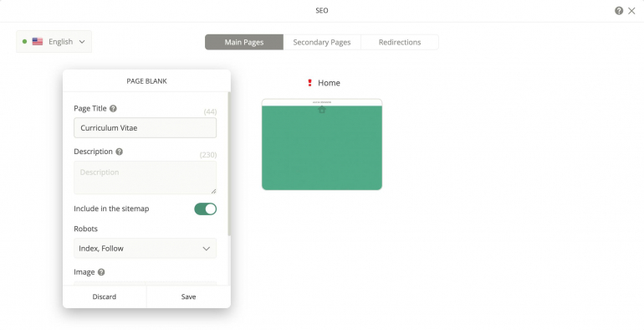Save the page SEO settings
The image size is (644, 330).
coord(188,296)
